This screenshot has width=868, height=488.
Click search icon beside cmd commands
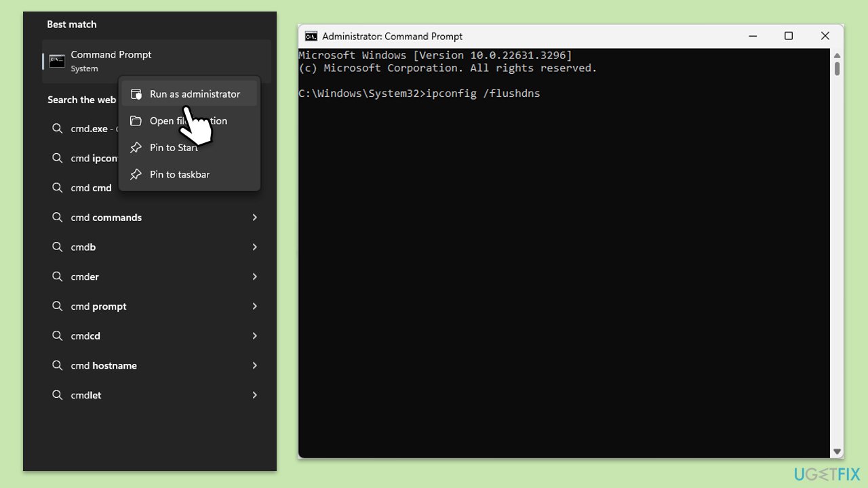pos(58,217)
